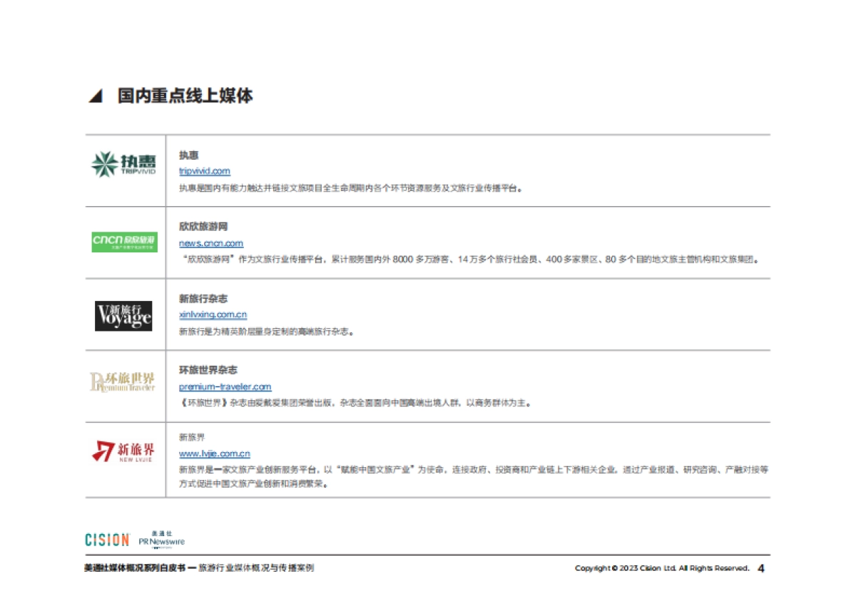Open the Premium Traveler 环旅世界 logo
The width and height of the screenshot is (856, 616).
point(123,384)
